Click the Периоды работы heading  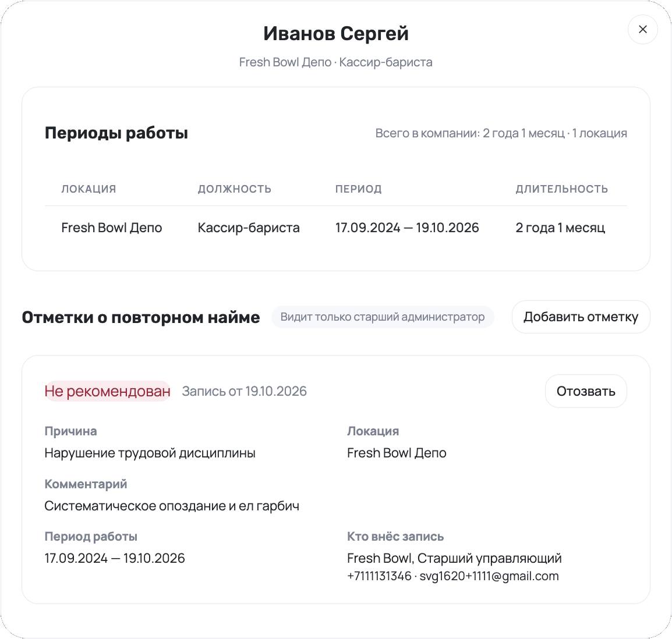click(116, 133)
